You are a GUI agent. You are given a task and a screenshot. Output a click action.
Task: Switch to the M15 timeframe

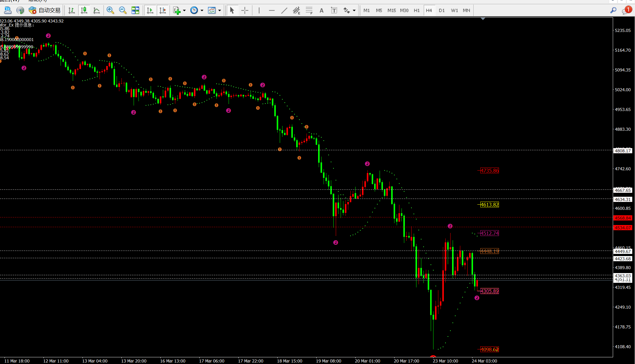click(391, 10)
